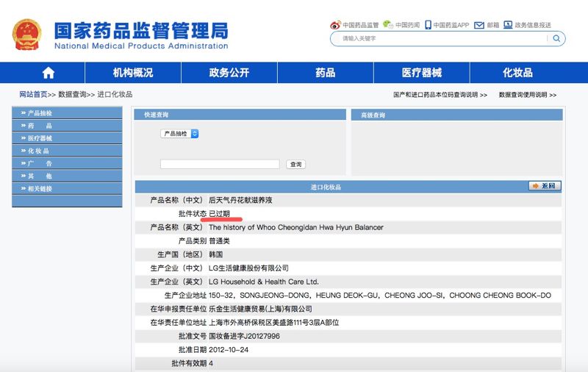Open the 机构概况 navigation tab
Viewport: 588px width, 372px height.
click(133, 73)
